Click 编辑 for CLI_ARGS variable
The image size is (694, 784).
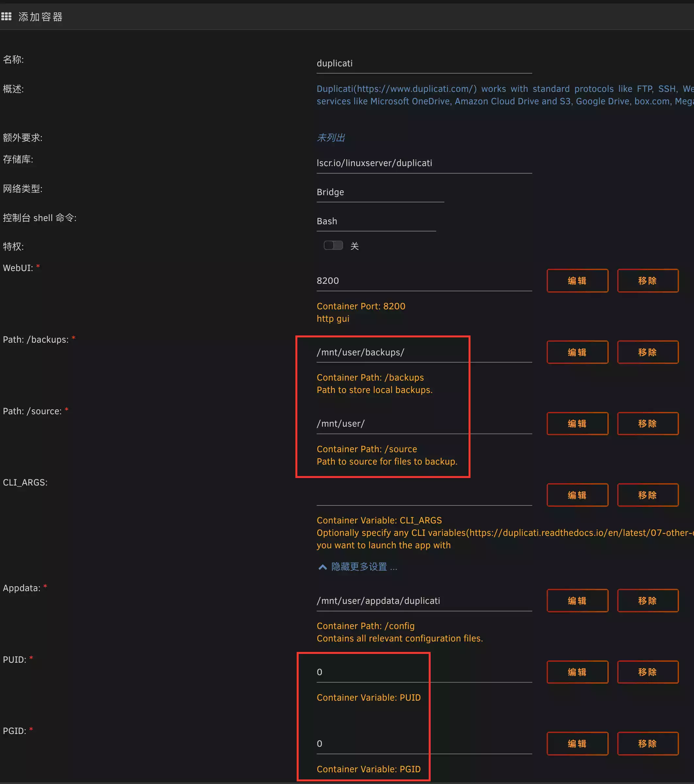click(577, 495)
